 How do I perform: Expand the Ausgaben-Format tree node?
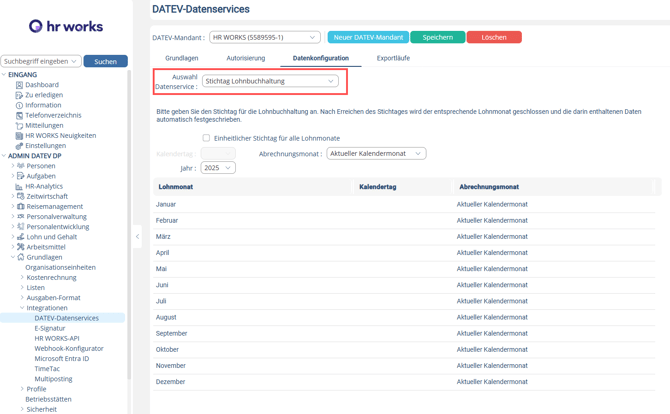pos(22,298)
